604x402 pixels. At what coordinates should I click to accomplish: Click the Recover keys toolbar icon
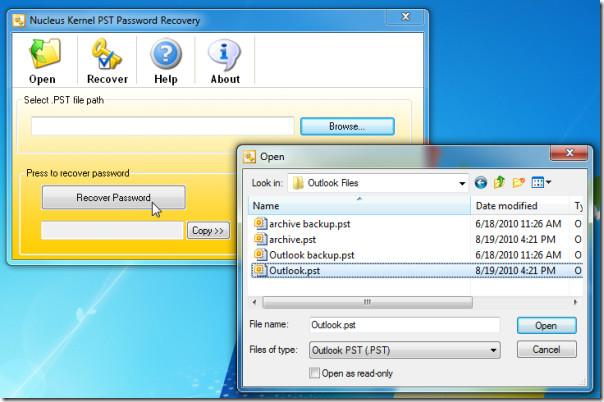[106, 54]
